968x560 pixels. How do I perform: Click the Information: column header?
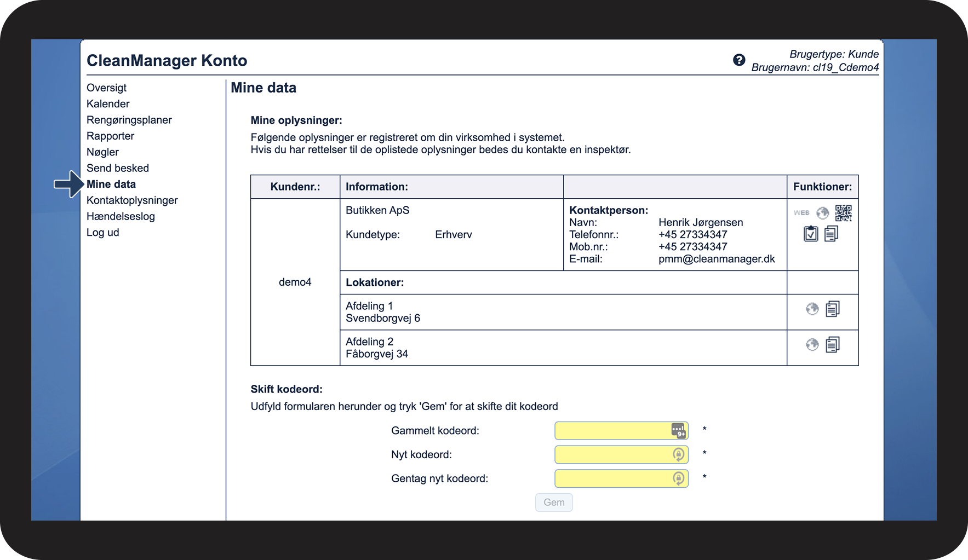click(377, 187)
